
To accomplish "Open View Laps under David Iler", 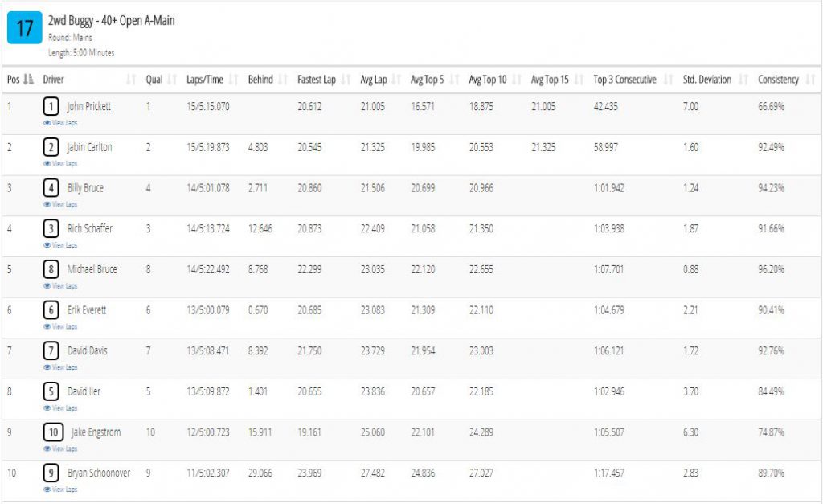I will (x=60, y=408).
